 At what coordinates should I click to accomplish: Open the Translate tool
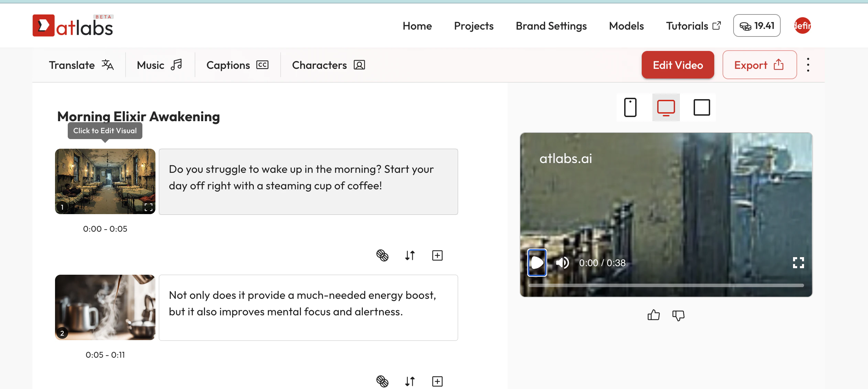(82, 65)
